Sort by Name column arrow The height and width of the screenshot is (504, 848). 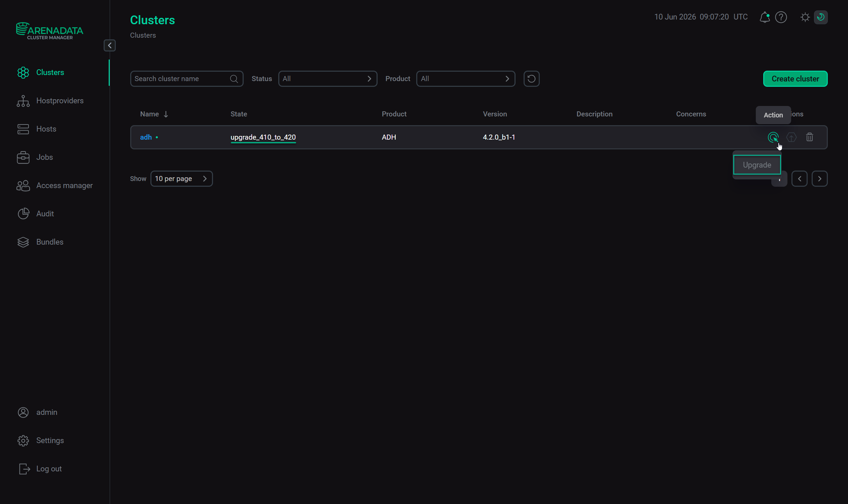pos(166,114)
